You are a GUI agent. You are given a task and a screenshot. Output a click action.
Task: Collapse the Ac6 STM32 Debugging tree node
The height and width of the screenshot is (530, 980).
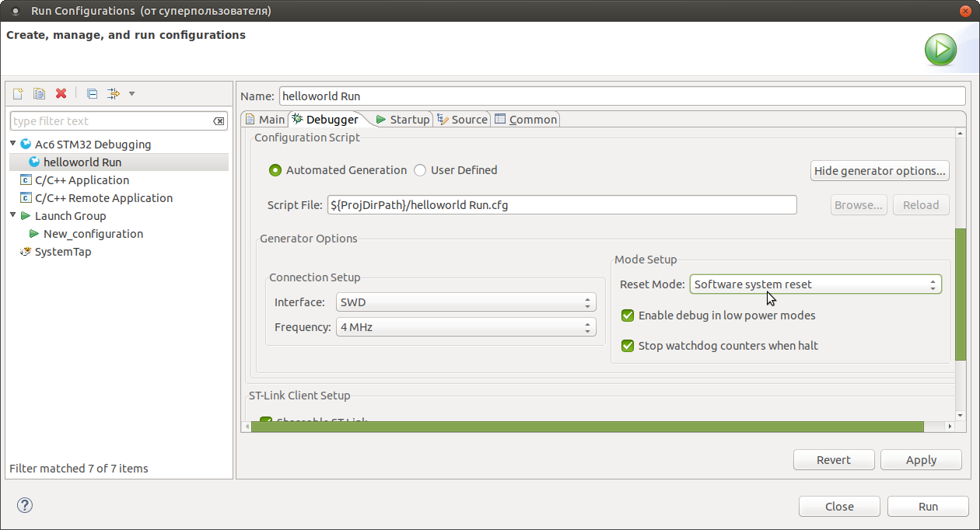pyautogui.click(x=13, y=144)
